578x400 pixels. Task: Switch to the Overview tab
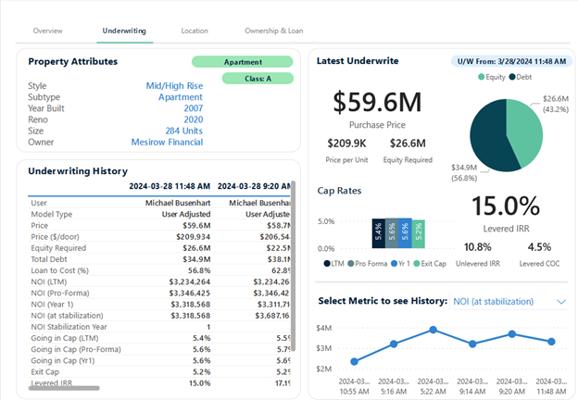point(48,31)
